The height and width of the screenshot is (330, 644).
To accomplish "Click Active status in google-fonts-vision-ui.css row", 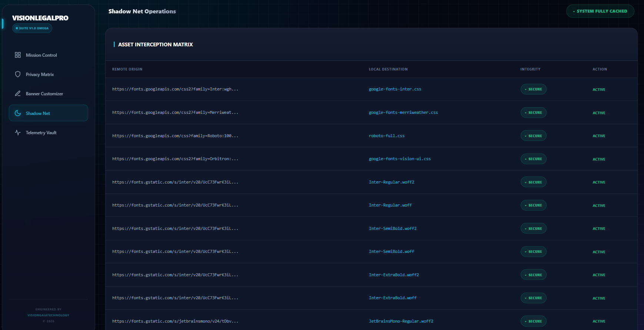I will coord(599,159).
